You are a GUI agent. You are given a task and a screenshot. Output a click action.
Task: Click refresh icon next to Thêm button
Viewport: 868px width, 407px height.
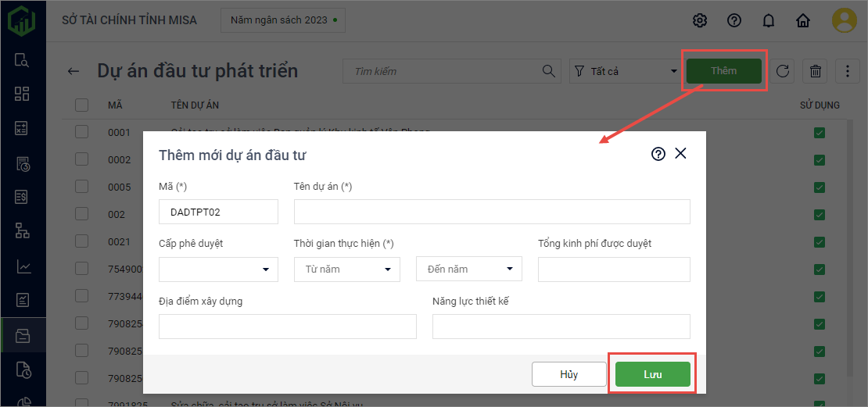pyautogui.click(x=782, y=71)
